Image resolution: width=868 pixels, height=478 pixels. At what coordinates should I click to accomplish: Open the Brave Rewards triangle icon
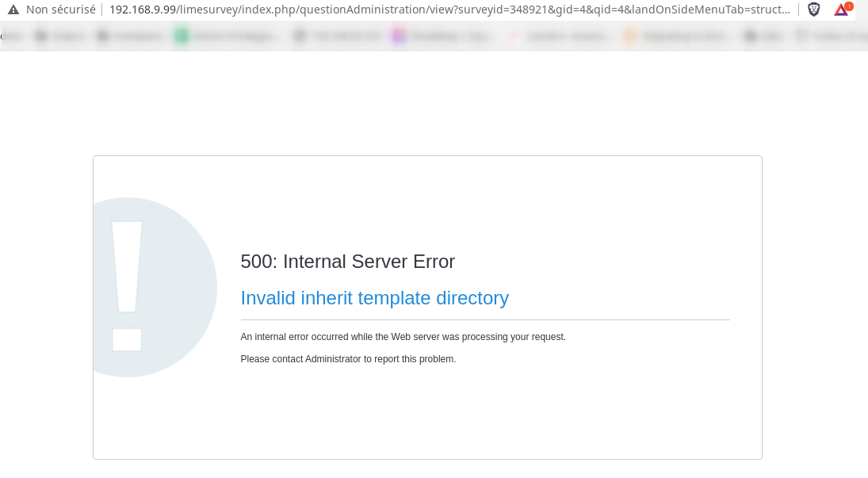(x=840, y=10)
